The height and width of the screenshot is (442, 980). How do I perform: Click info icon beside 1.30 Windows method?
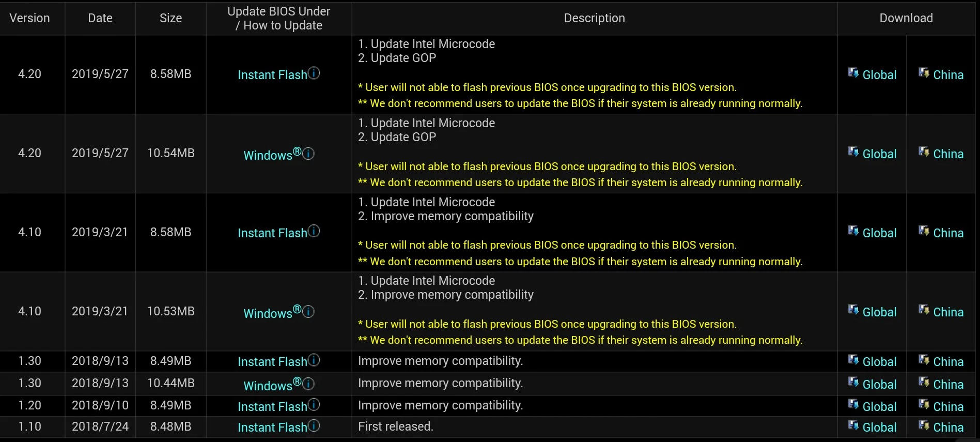(x=308, y=384)
